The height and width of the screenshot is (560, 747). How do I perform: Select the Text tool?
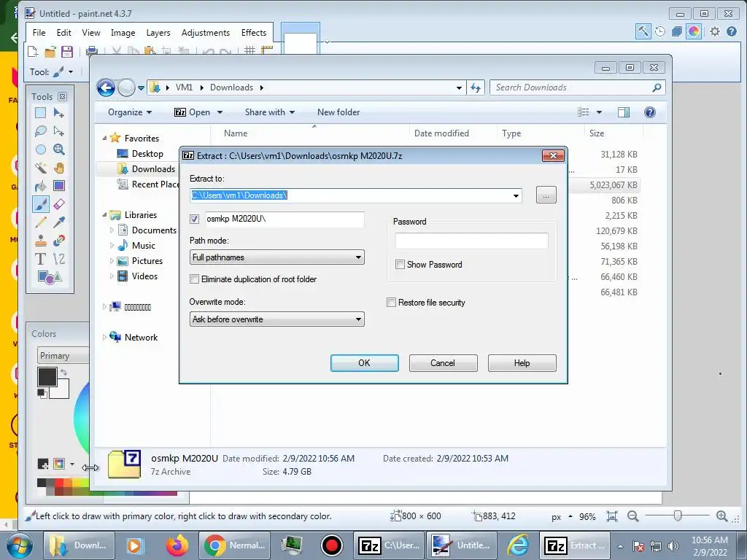pyautogui.click(x=41, y=259)
